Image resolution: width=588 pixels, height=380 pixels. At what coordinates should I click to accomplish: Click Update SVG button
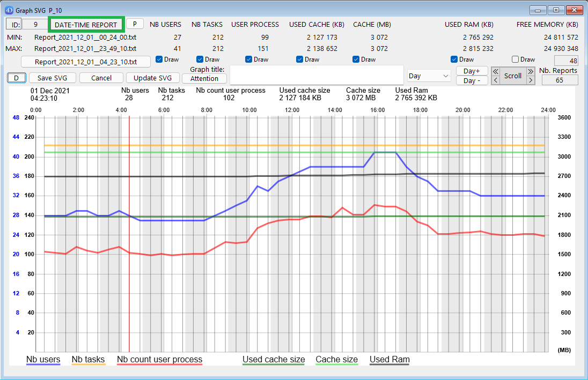153,78
